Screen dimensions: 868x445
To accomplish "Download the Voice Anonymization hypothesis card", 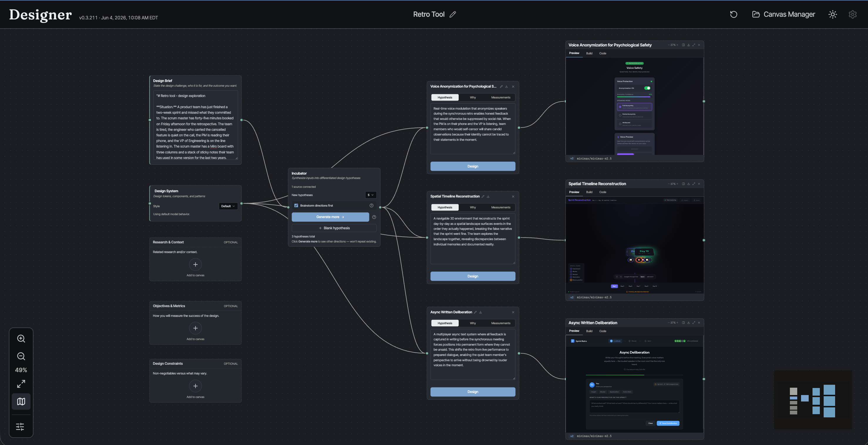I will [507, 86].
